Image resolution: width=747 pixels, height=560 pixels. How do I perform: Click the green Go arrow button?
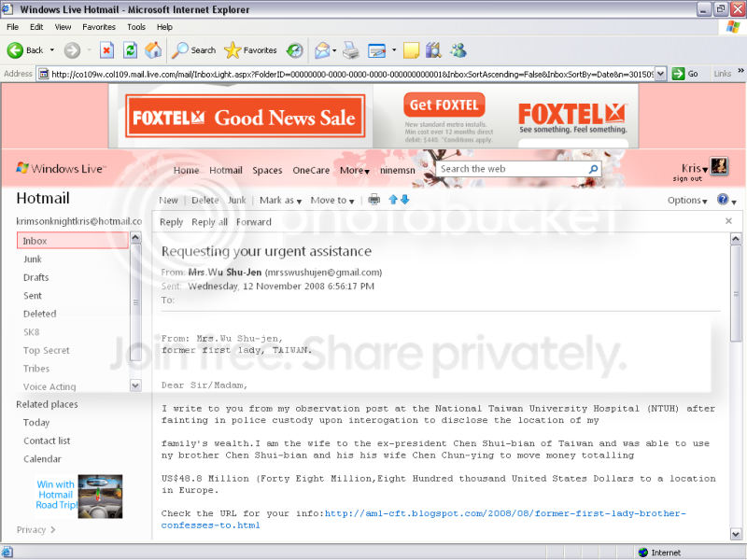pos(678,74)
